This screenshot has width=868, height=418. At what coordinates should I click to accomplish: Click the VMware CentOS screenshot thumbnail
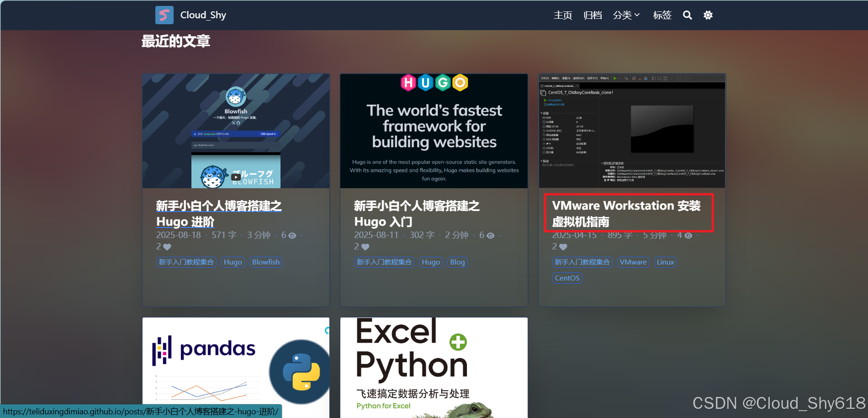point(632,131)
